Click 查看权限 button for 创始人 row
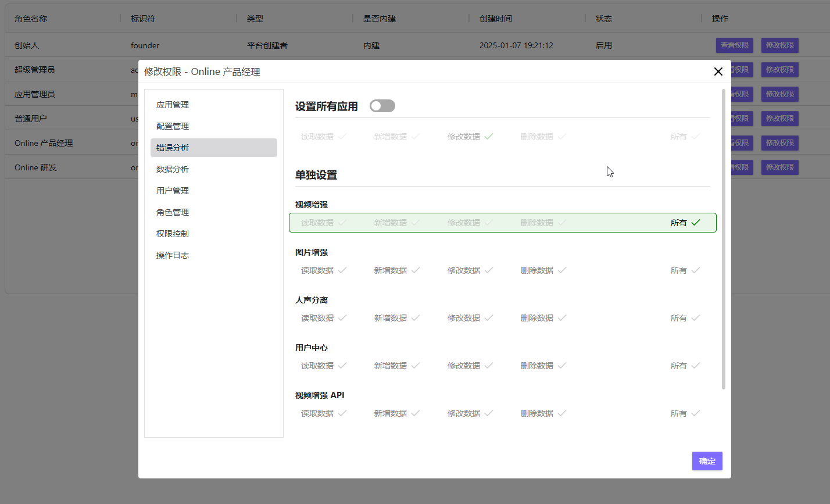This screenshot has width=830, height=504. 735,45
